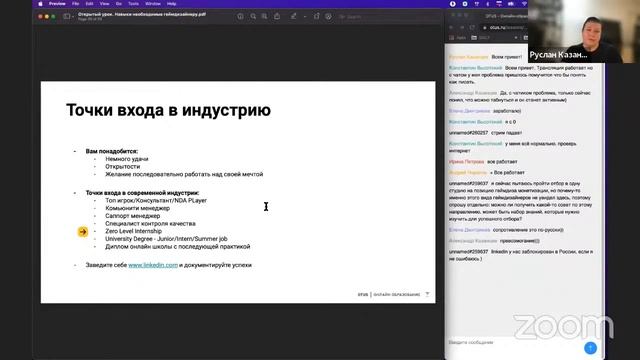Select 'University Degree - Junior/Intern/Summer job' line
The height and width of the screenshot is (360, 640).
point(166,239)
